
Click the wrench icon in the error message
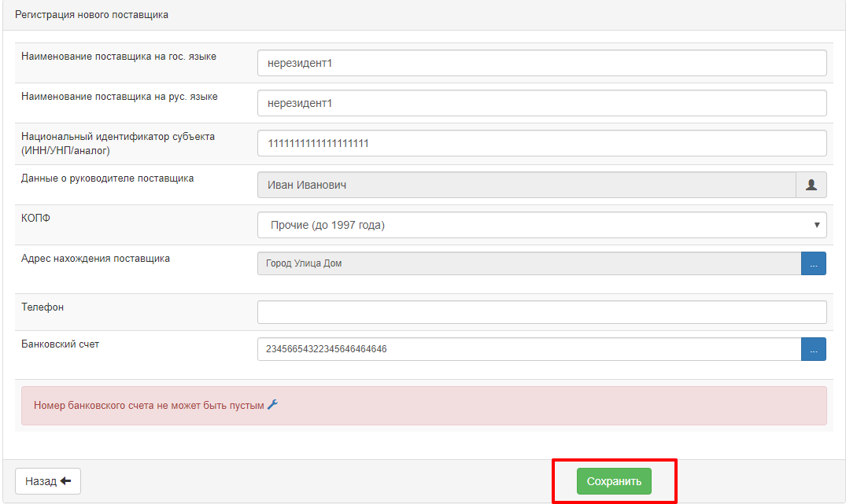point(273,405)
